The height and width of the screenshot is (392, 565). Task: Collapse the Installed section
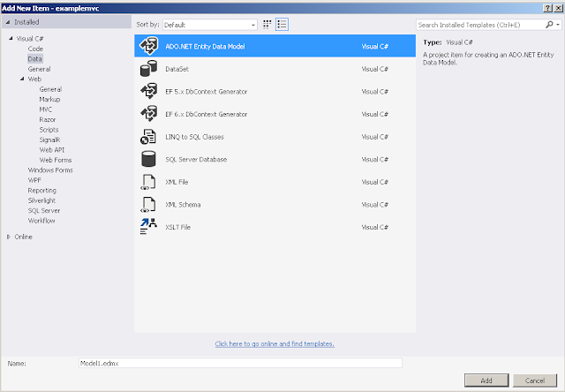(8, 22)
